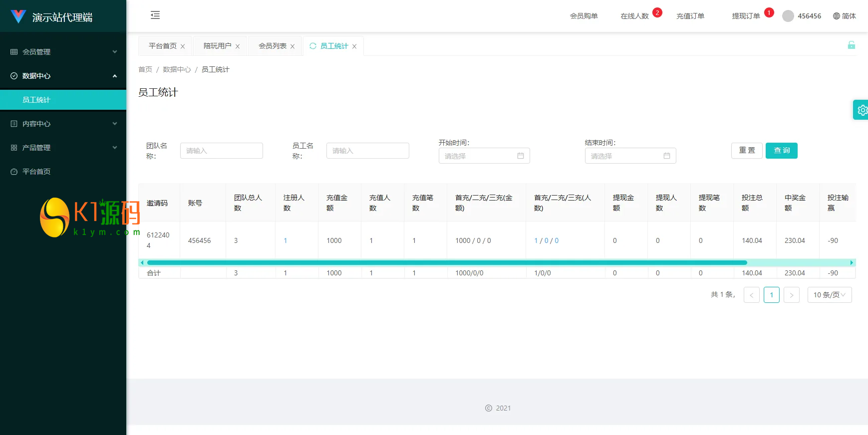
Task: Collapse the sidebar with the hamburger icon
Action: [x=155, y=15]
